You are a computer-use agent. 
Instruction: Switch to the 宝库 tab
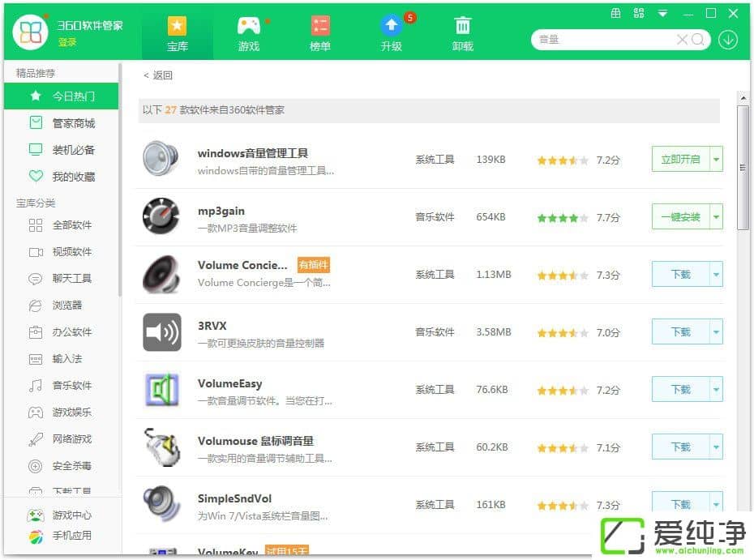click(x=178, y=32)
